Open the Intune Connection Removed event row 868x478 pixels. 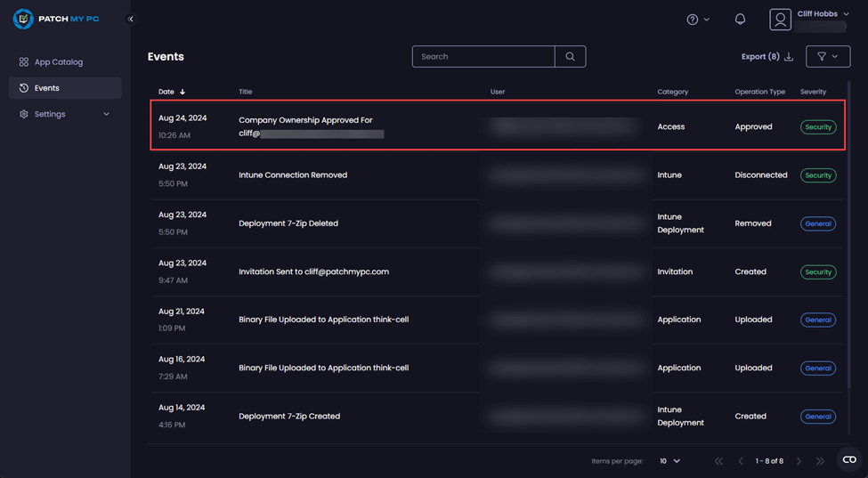(293, 175)
